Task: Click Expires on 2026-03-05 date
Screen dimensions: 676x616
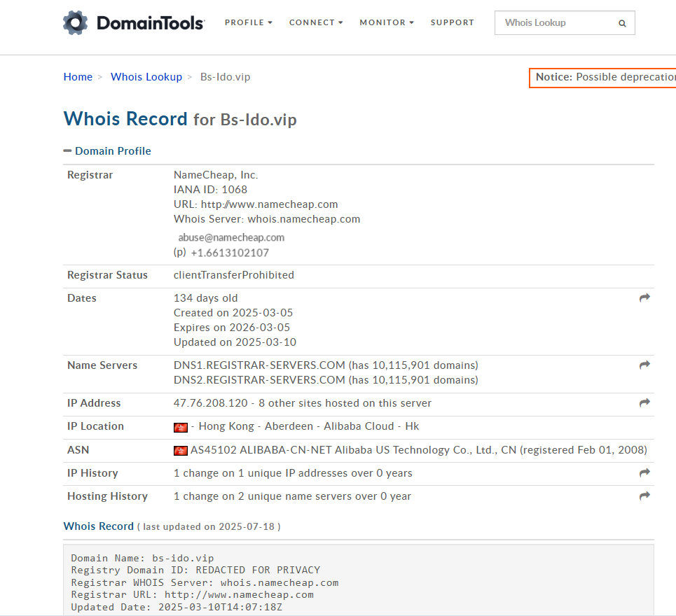Action: (x=232, y=327)
